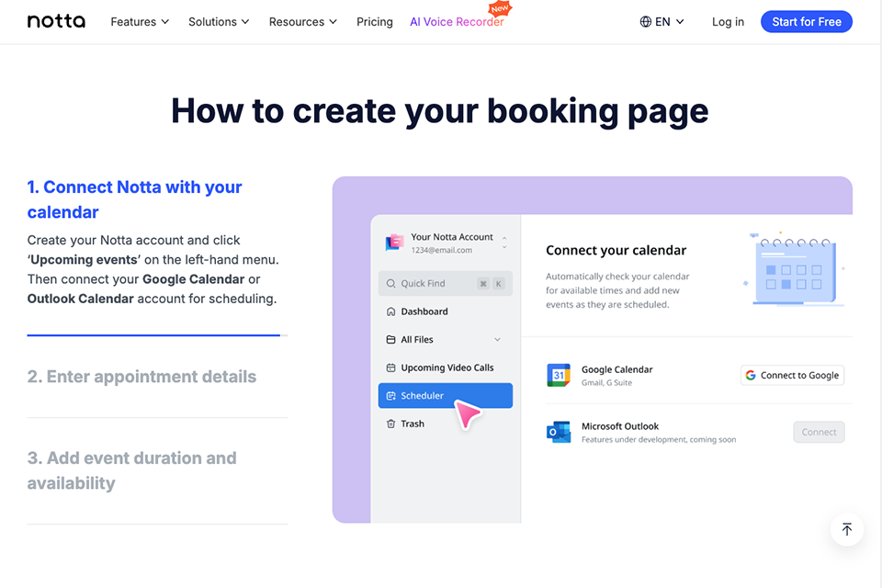Click the '1234@email.com' account text
The width and height of the screenshot is (882, 588).
coord(442,251)
